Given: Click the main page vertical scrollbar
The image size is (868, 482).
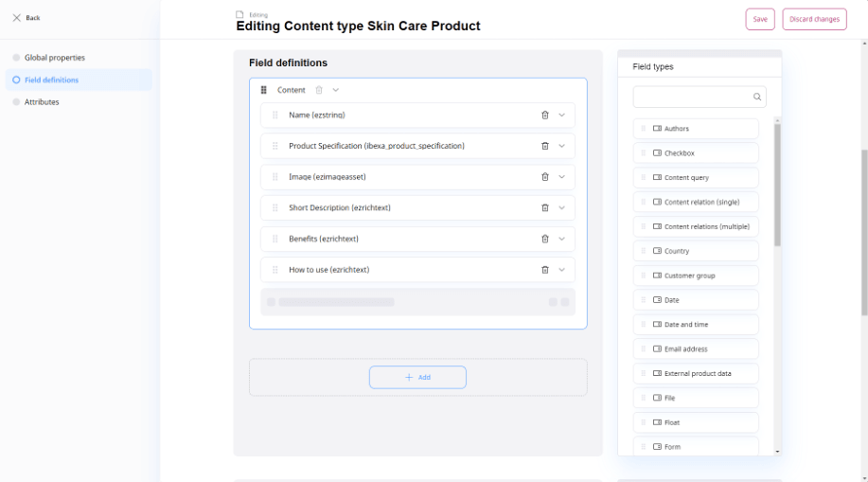Looking at the screenshot, I should 864,233.
